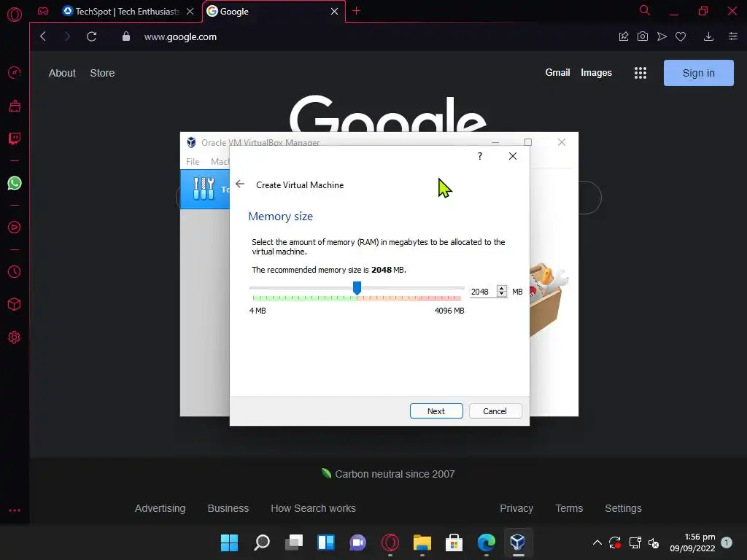
Task: Go back with the browser back arrow
Action: click(43, 36)
